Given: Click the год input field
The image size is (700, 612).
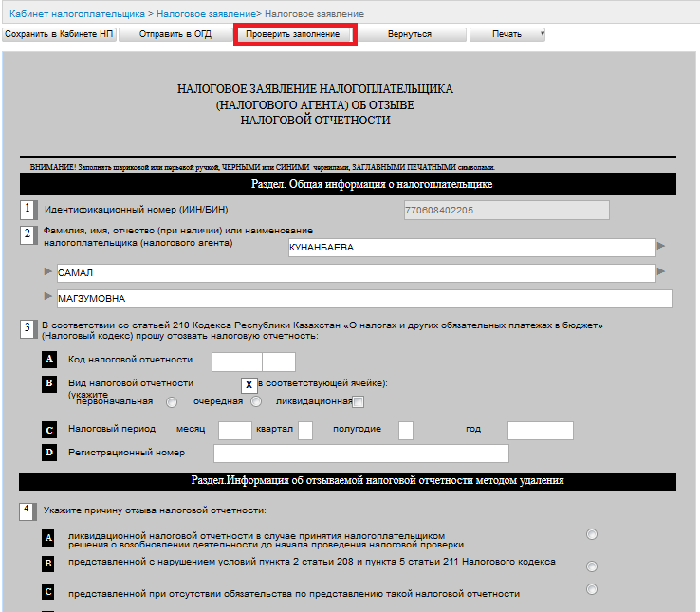Looking at the screenshot, I should [540, 431].
